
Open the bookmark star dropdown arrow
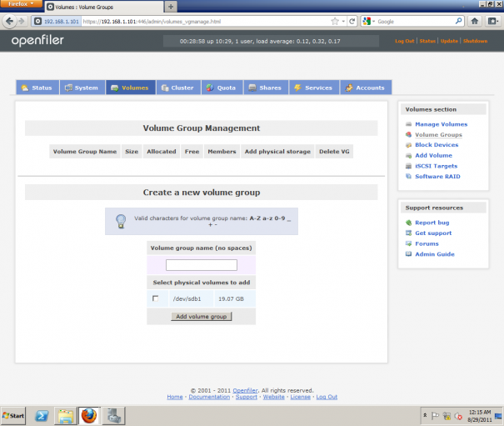point(343,21)
